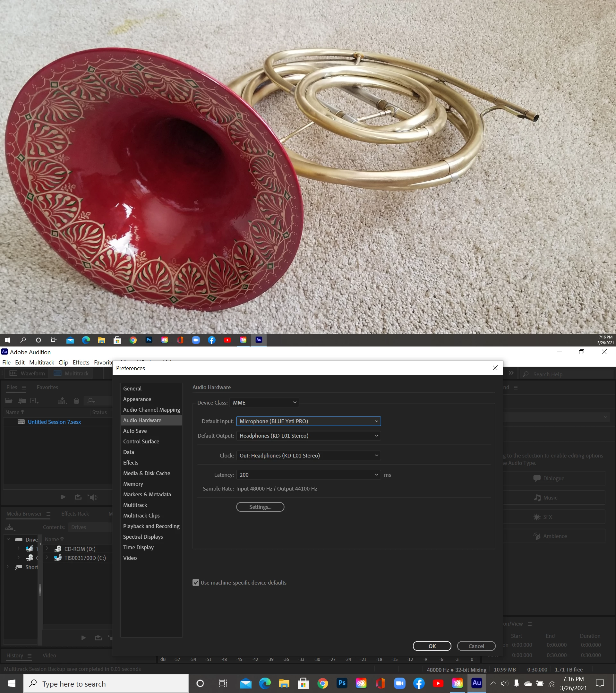The image size is (616, 693).
Task: Open Files panel hamburger menu
Action: (x=23, y=388)
